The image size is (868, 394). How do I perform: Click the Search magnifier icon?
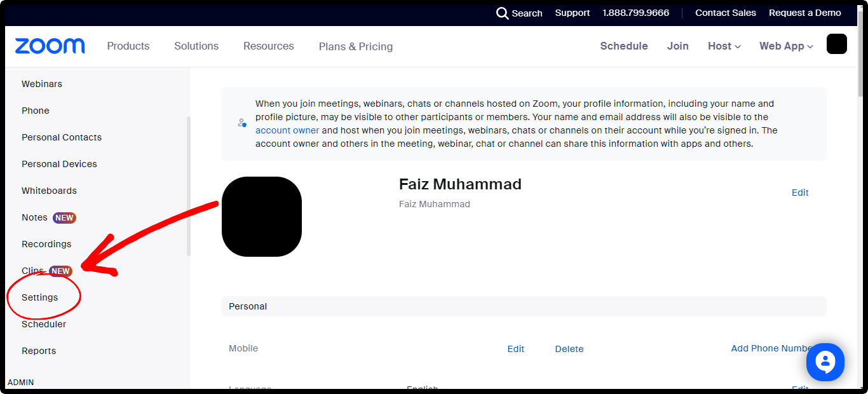click(x=502, y=13)
